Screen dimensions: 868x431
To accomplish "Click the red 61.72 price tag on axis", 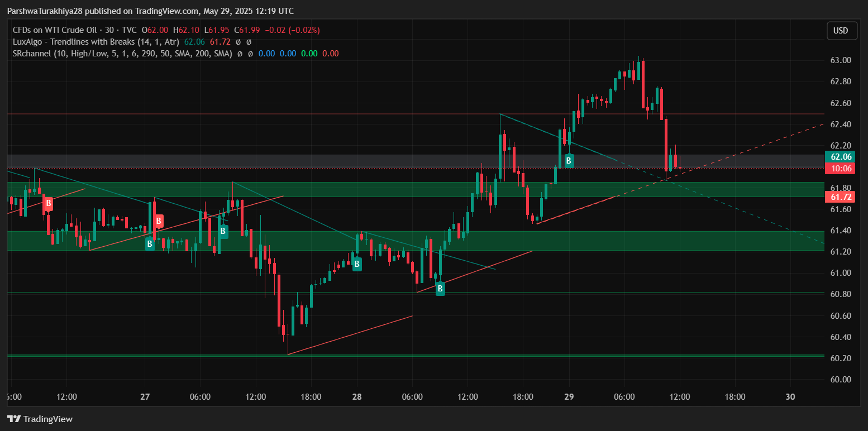I will pyautogui.click(x=841, y=197).
